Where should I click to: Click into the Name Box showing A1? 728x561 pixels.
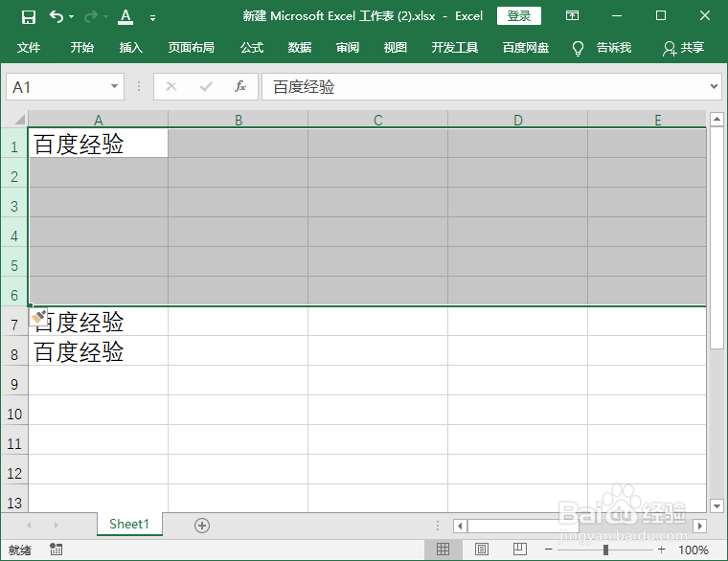[58, 87]
